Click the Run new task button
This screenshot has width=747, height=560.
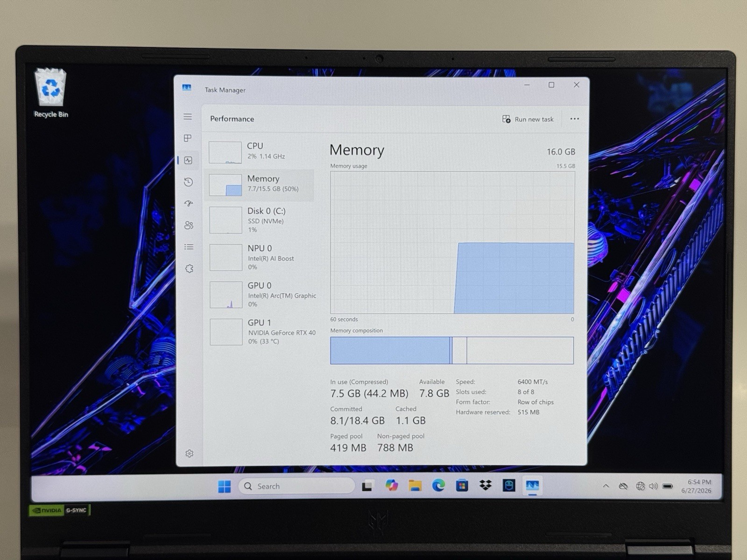click(x=528, y=119)
